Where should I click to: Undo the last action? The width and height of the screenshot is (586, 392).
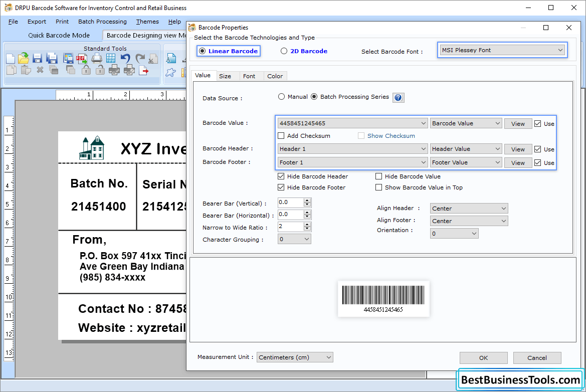click(125, 58)
